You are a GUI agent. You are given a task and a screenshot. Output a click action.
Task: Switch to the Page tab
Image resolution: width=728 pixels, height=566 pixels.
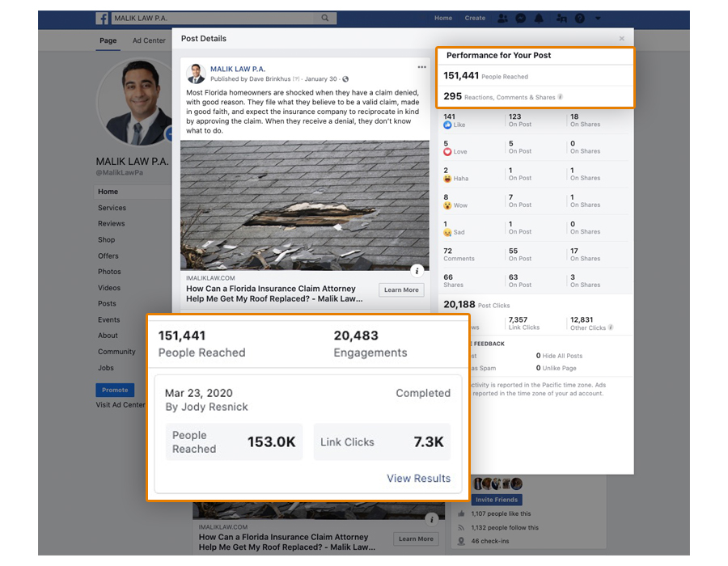click(x=108, y=40)
